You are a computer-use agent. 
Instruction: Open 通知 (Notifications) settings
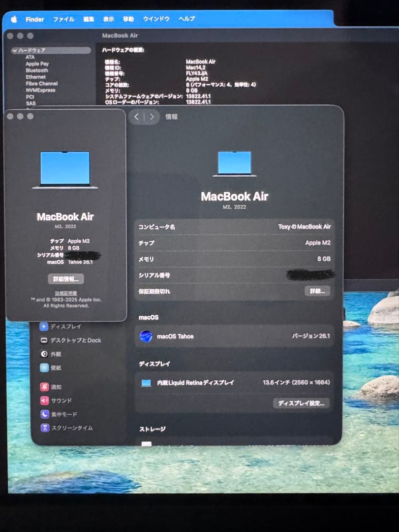point(43,387)
